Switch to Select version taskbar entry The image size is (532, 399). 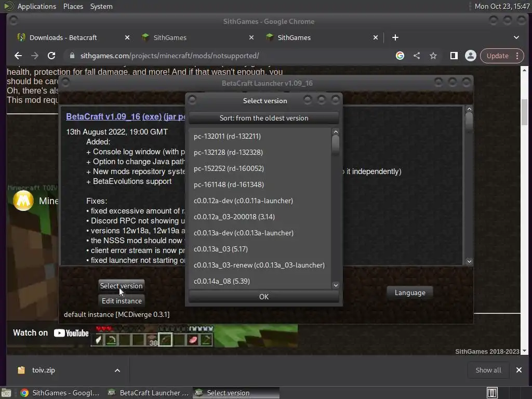click(x=236, y=393)
